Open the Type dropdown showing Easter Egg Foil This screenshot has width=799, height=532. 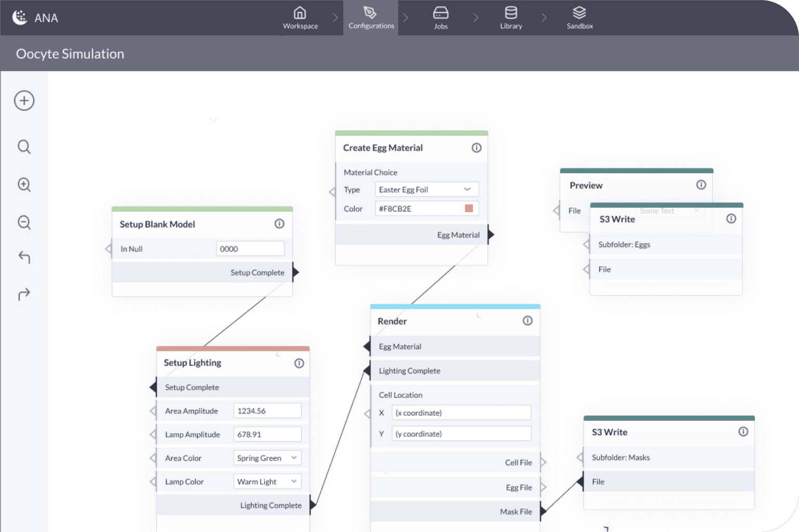pyautogui.click(x=426, y=190)
